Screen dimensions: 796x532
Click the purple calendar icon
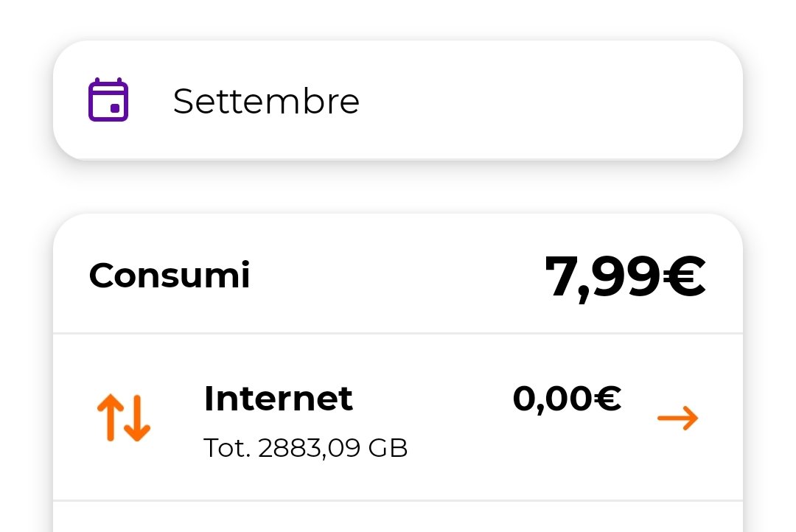click(108, 100)
